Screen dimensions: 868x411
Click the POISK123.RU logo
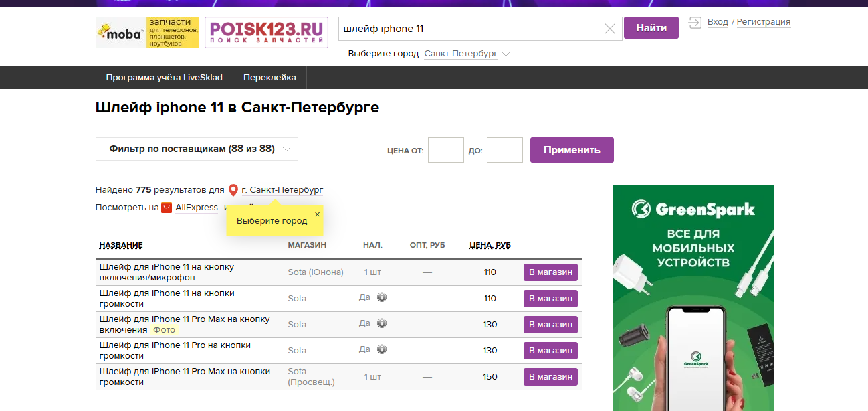coord(266,33)
